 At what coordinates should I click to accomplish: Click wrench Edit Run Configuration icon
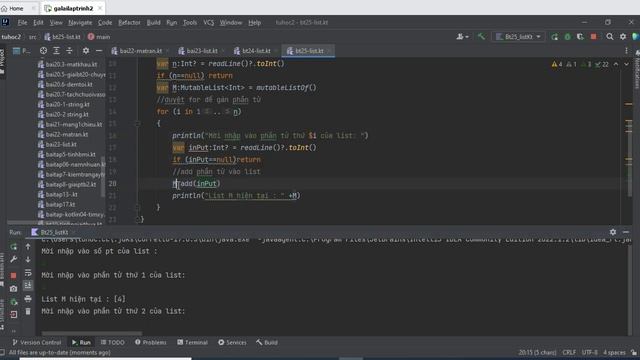(13, 259)
